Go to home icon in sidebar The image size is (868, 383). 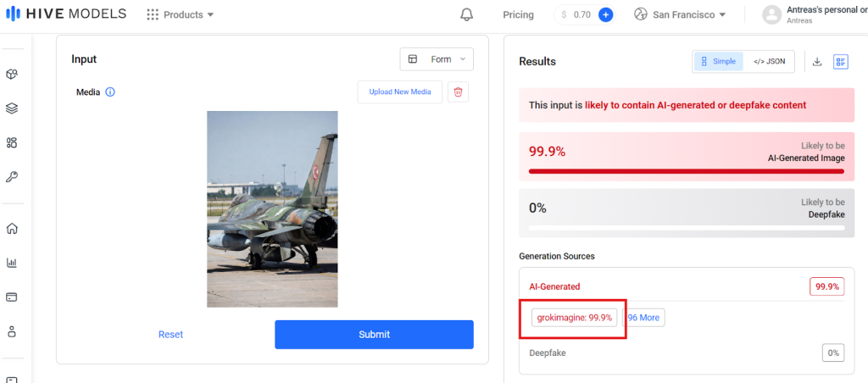(12, 228)
